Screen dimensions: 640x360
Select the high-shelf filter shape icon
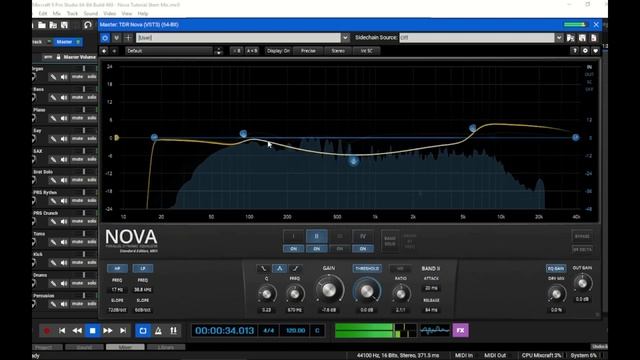[x=295, y=268]
